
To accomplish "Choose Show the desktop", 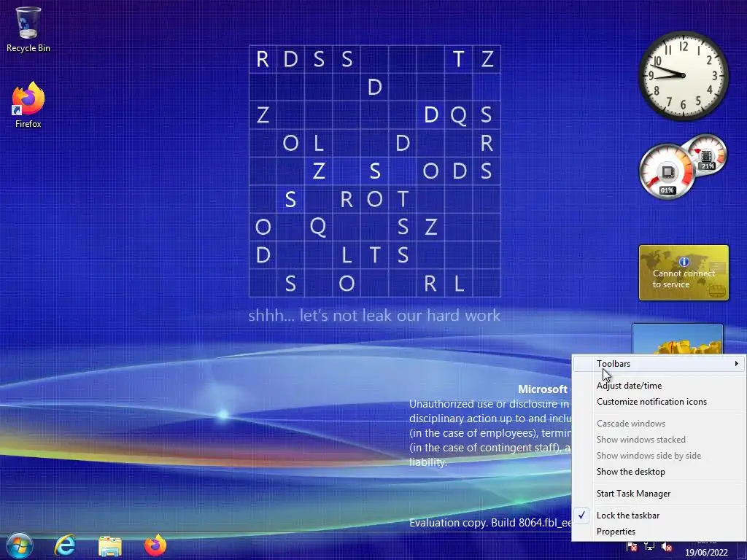I will 659,472.
